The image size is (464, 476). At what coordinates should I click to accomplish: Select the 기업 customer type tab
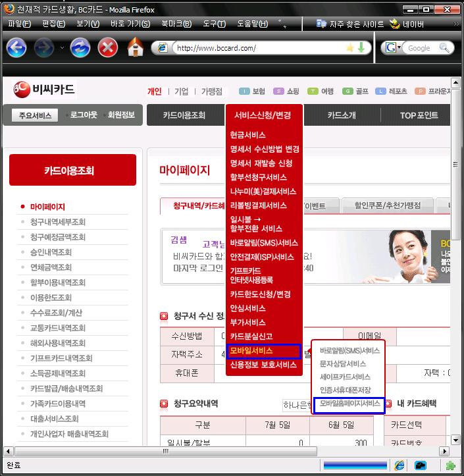[x=182, y=92]
